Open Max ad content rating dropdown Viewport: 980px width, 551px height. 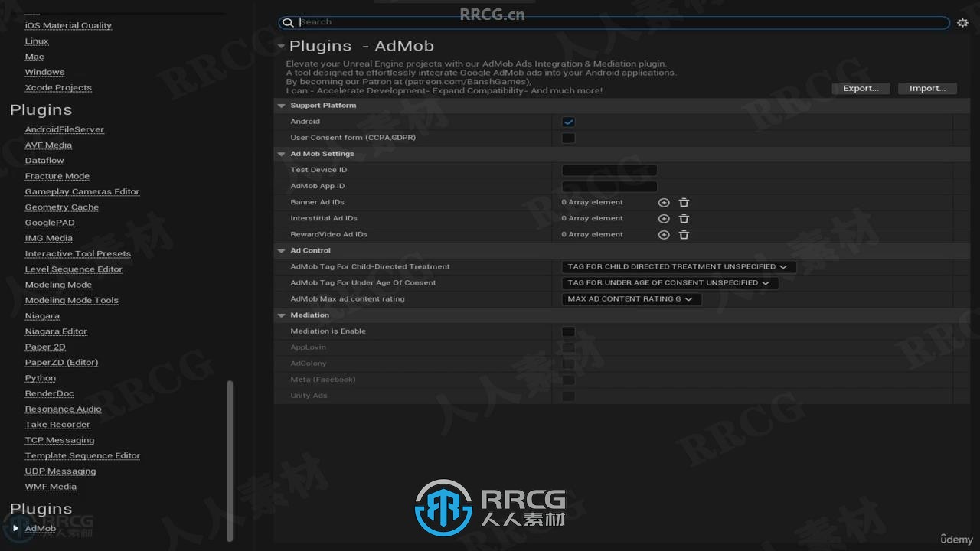tap(631, 299)
